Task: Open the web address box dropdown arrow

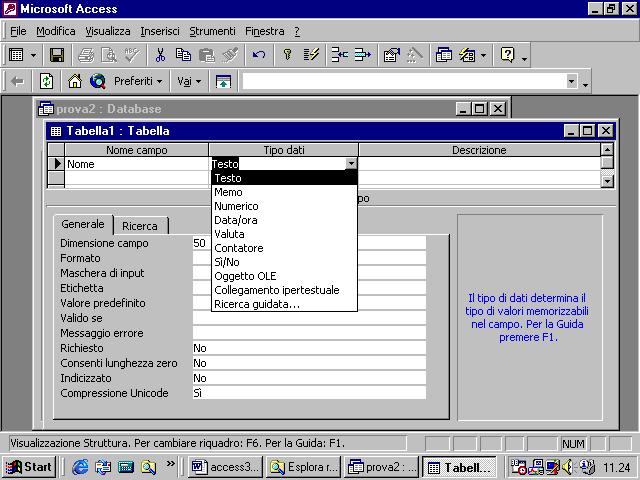Action: tap(572, 81)
